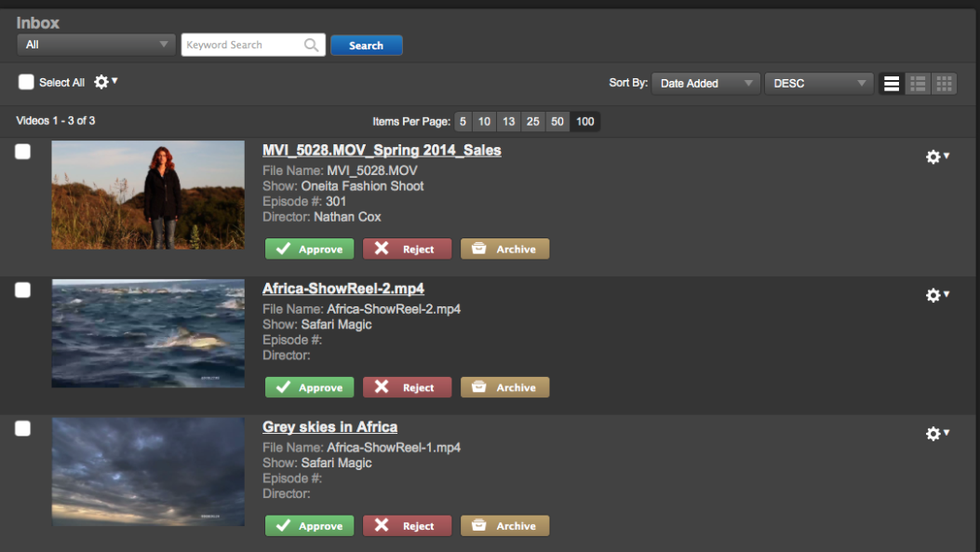The image size is (980, 552).
Task: Click the magnifier icon in Keyword Search
Action: coord(312,45)
